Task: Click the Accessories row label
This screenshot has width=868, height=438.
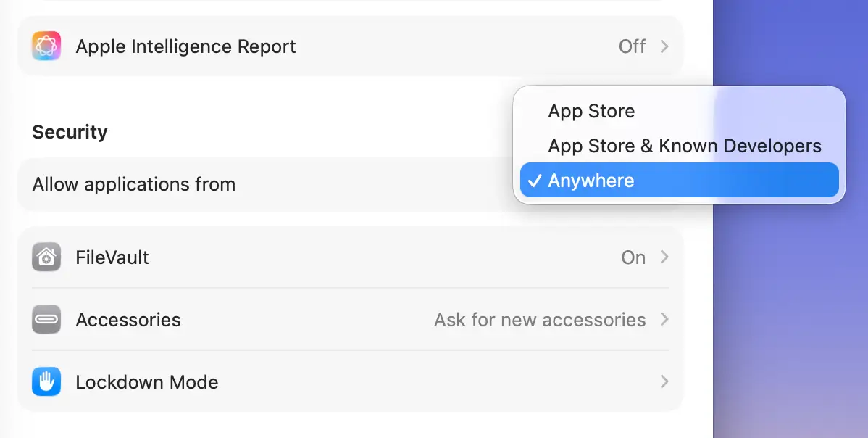Action: click(x=128, y=320)
